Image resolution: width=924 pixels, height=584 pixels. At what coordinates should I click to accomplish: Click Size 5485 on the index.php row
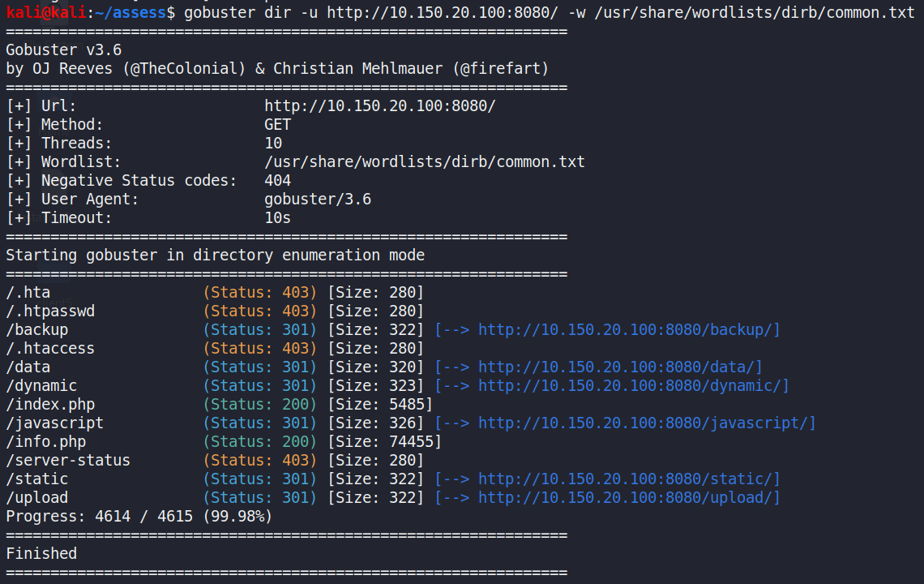tap(380, 405)
